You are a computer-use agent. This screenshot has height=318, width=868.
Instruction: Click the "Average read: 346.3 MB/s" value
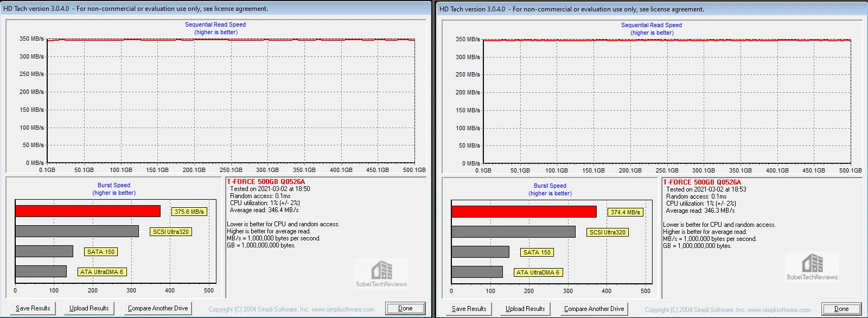pyautogui.click(x=700, y=211)
